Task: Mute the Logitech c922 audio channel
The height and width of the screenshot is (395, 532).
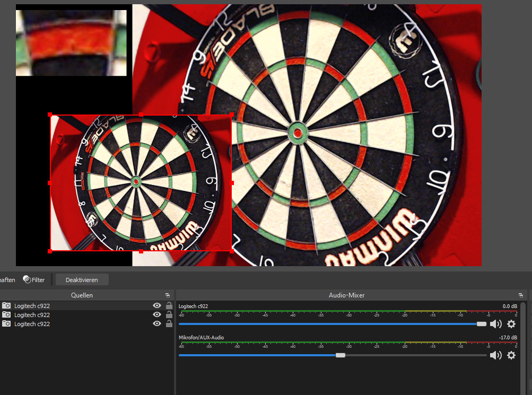Action: point(495,324)
